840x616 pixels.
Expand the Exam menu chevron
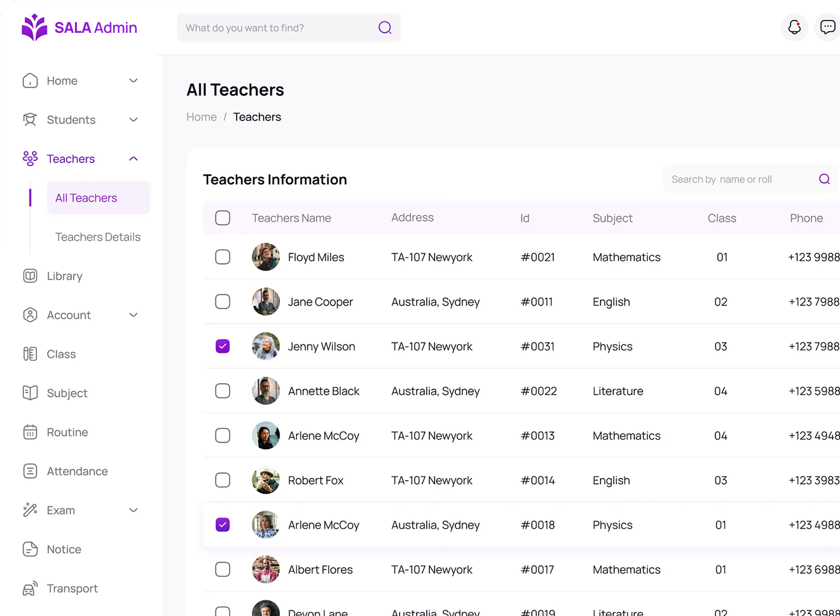(x=134, y=510)
